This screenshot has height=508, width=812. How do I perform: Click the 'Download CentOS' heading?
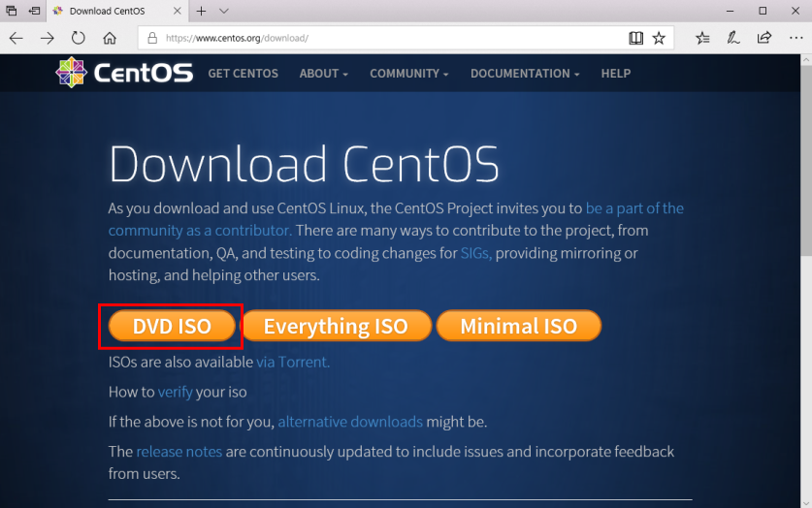pyautogui.click(x=304, y=164)
